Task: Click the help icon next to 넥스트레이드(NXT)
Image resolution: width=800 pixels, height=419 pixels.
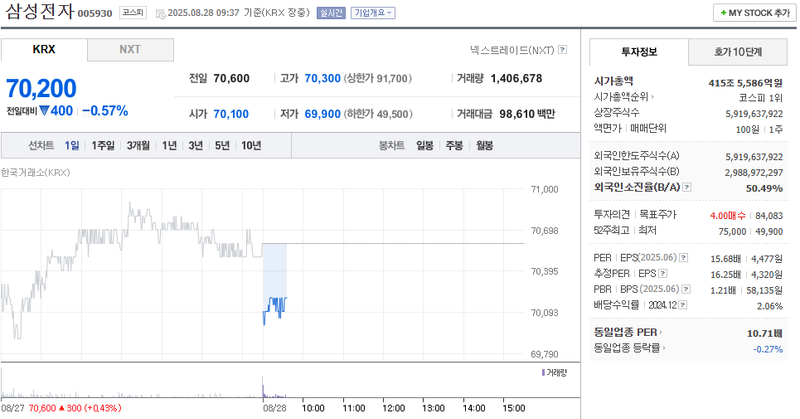Action: tap(562, 50)
